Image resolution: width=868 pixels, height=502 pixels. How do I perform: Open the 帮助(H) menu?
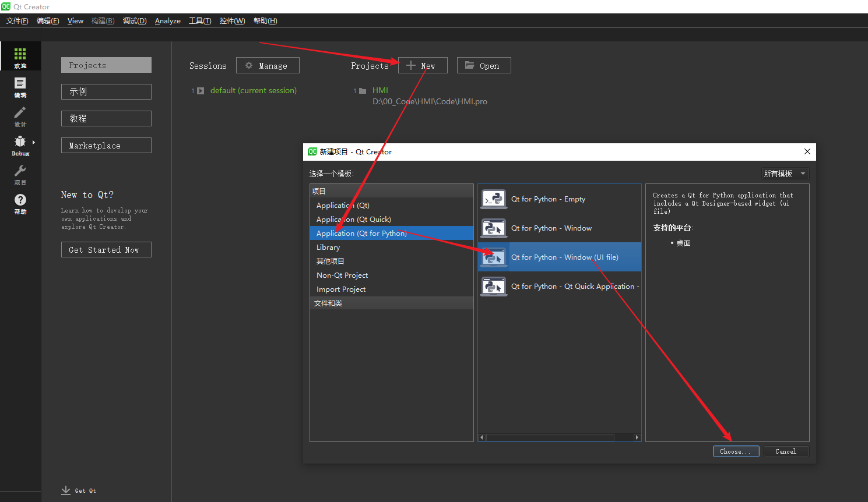(x=265, y=21)
